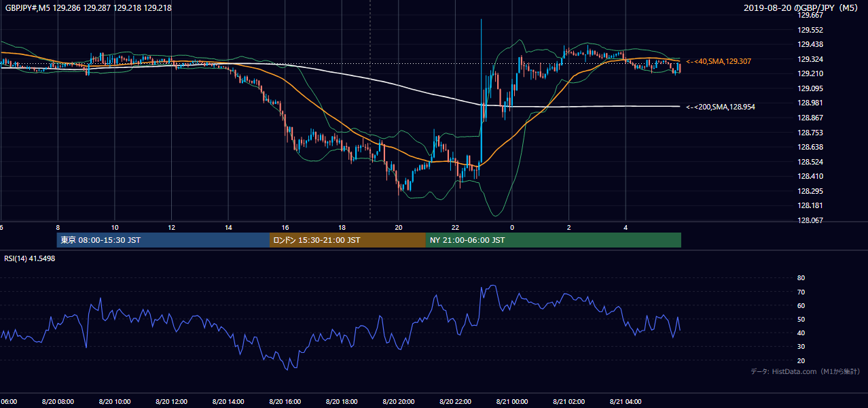This screenshot has height=408, width=868.
Task: Click the 128.981 price axis label
Action: (x=810, y=103)
